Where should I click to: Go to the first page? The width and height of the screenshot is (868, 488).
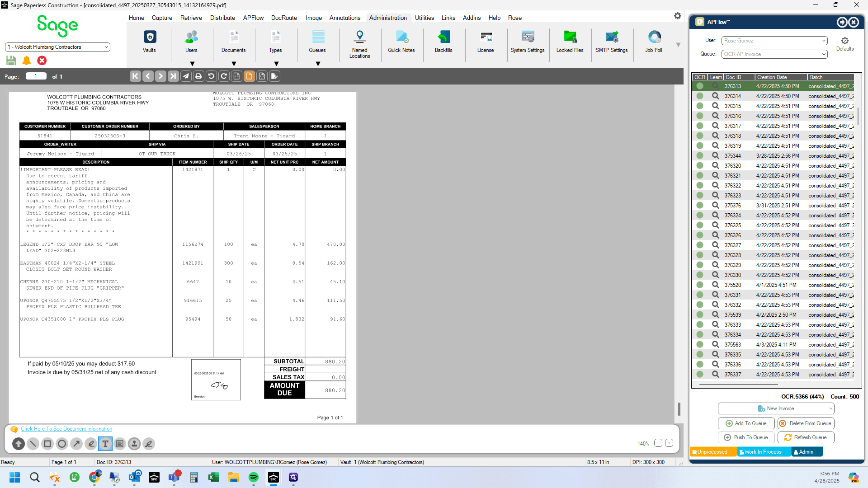[x=135, y=76]
